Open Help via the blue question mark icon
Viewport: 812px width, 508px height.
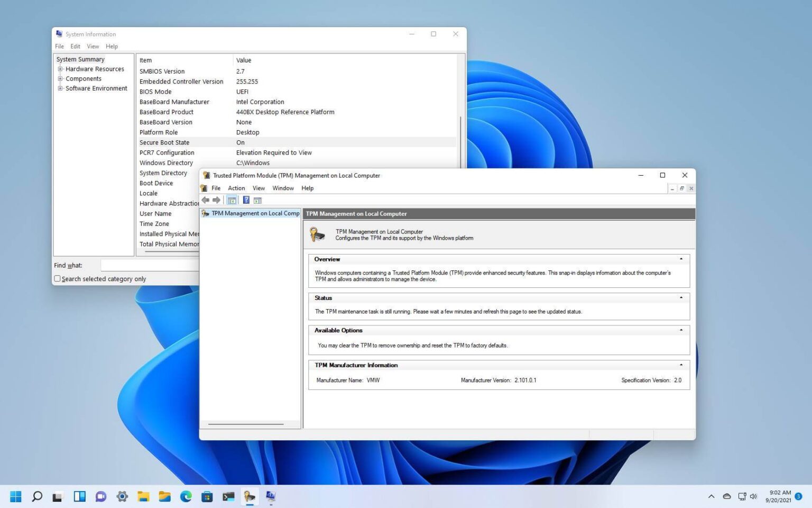pos(245,199)
